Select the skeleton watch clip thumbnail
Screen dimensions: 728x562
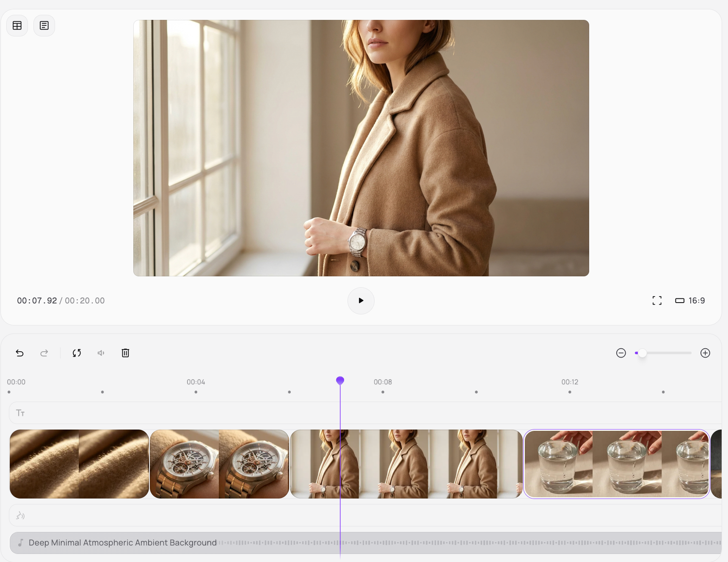pos(219,464)
